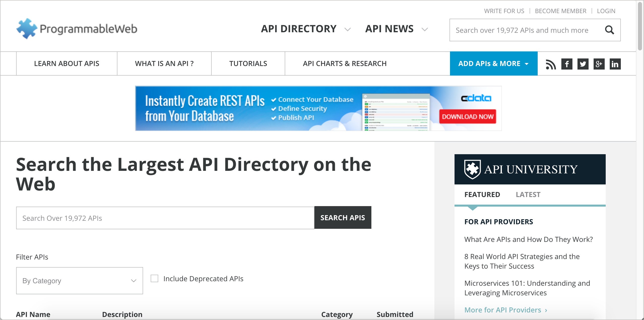Focus the Search Over 19,972 APIs main field
Viewport: 644px width, 320px height.
click(165, 218)
